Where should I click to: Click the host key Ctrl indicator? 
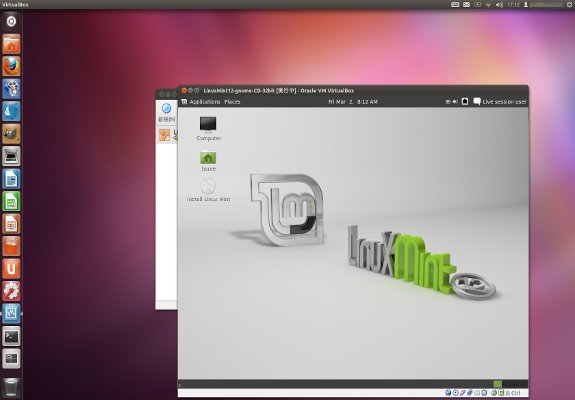[513, 393]
